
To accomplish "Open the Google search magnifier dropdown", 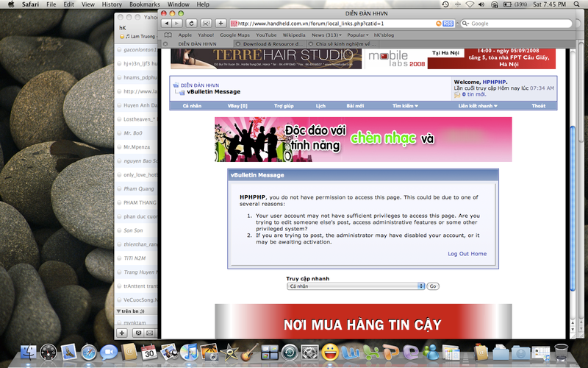I will pyautogui.click(x=465, y=24).
